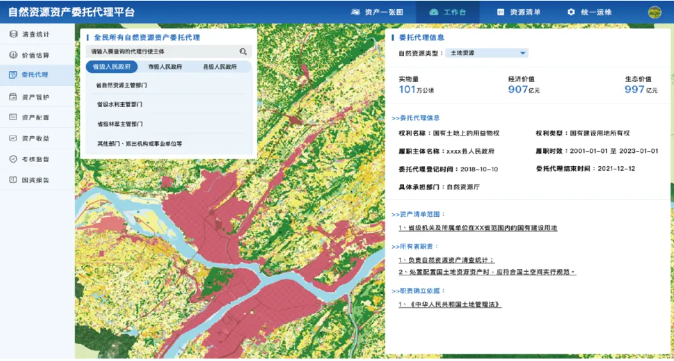Click the 997亿元 生态价值 value

[641, 90]
